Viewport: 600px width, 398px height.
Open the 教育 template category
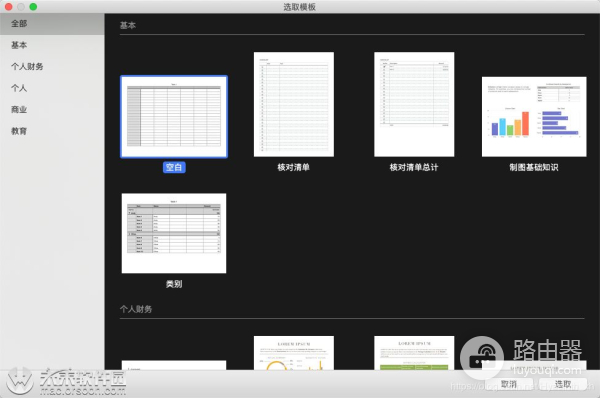click(x=52, y=131)
